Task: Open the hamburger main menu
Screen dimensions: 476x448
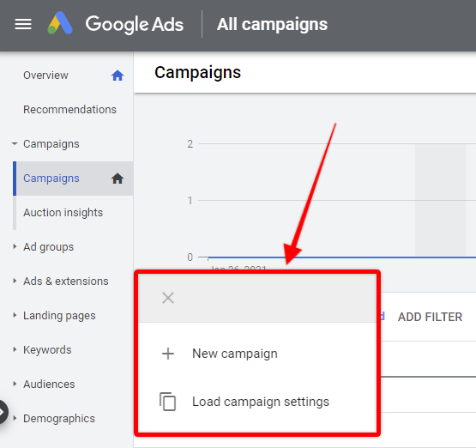Action: coord(23,24)
